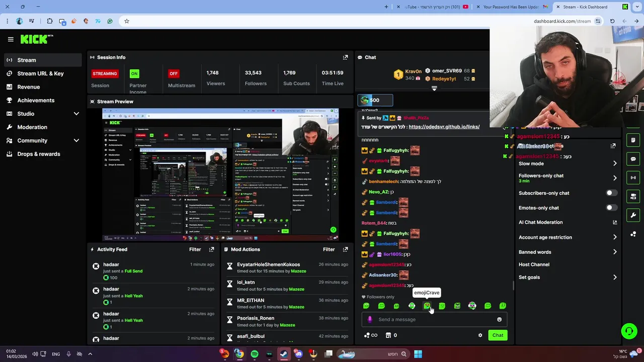The image size is (644, 362).
Task: Click the browser address bar URL
Action: pos(562,21)
